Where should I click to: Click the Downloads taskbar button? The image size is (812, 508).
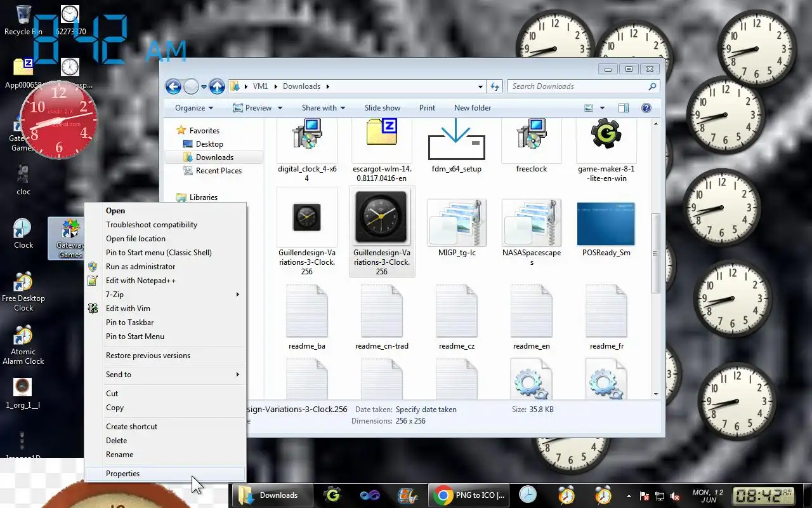click(x=272, y=495)
